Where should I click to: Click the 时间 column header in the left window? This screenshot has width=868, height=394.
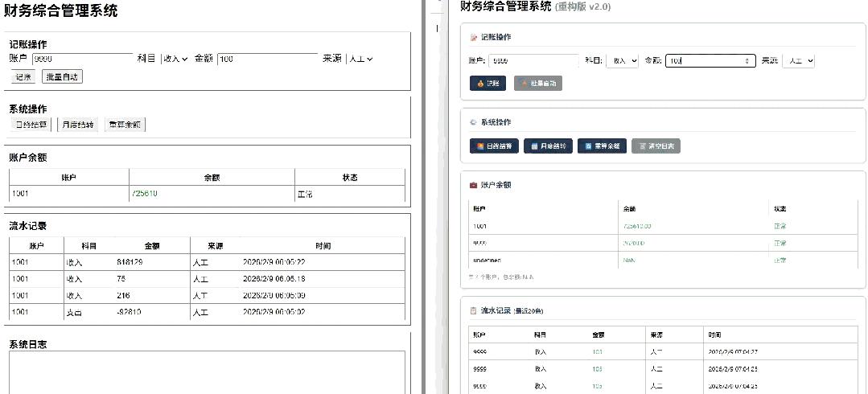pyautogui.click(x=323, y=246)
